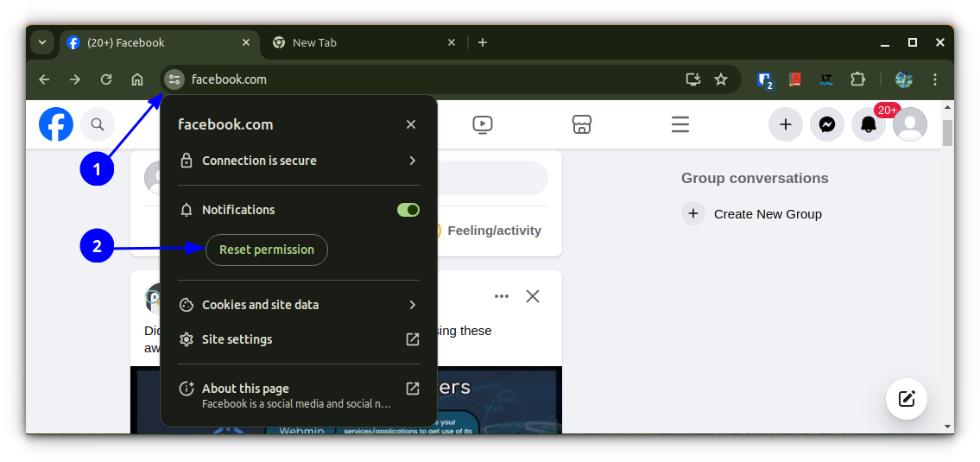Click the post image thumbnail
This screenshot has width=980, height=462.
346,400
